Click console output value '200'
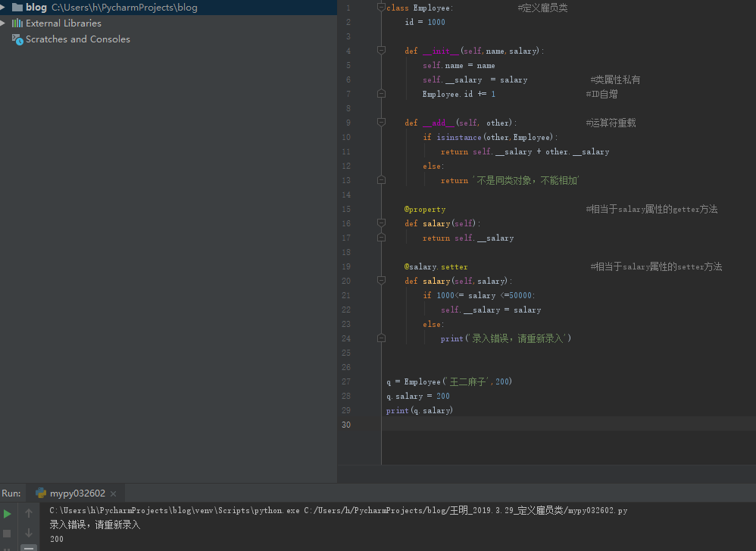The image size is (756, 551). coord(56,539)
